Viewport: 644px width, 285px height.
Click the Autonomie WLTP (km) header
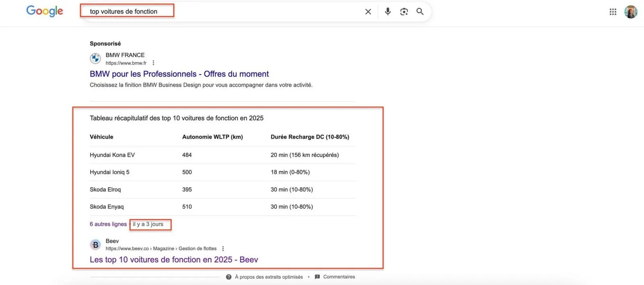(x=213, y=137)
